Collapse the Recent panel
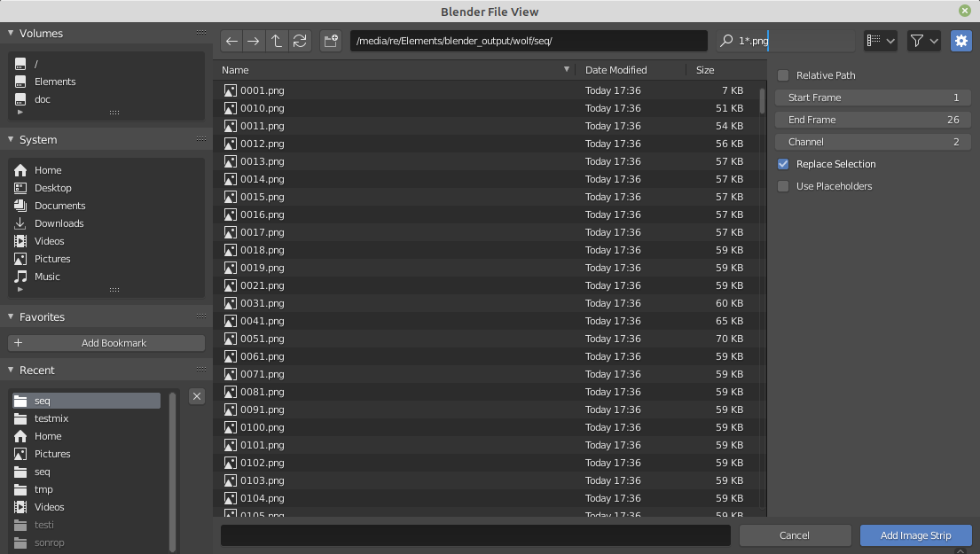The height and width of the screenshot is (554, 980). [11, 370]
